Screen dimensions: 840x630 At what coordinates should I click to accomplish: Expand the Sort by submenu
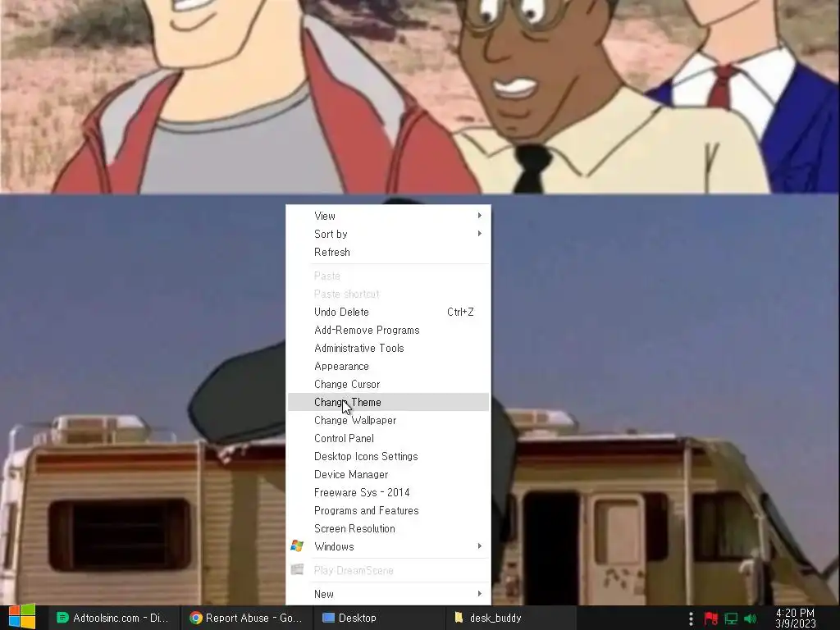click(388, 234)
